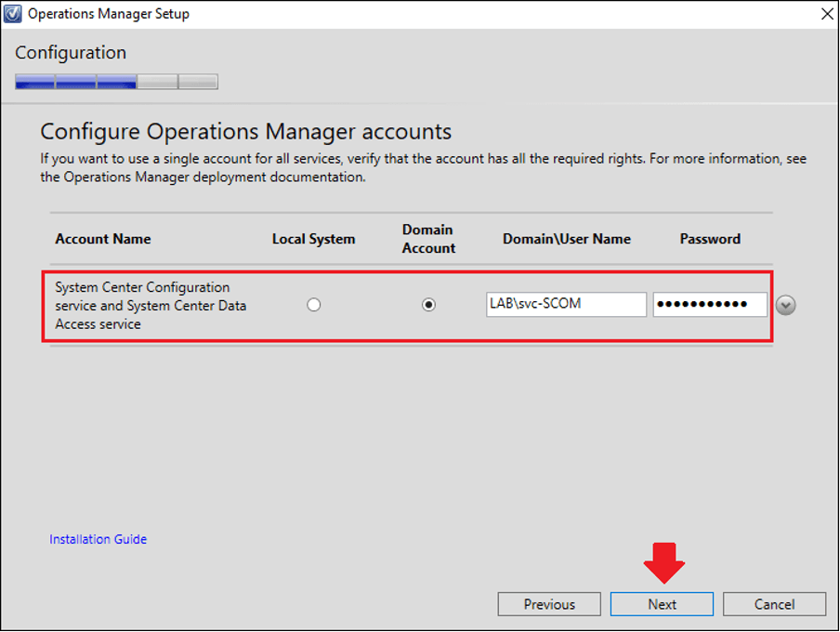Click the first completed progress bar segment
This screenshot has width=840, height=632.
[34, 82]
